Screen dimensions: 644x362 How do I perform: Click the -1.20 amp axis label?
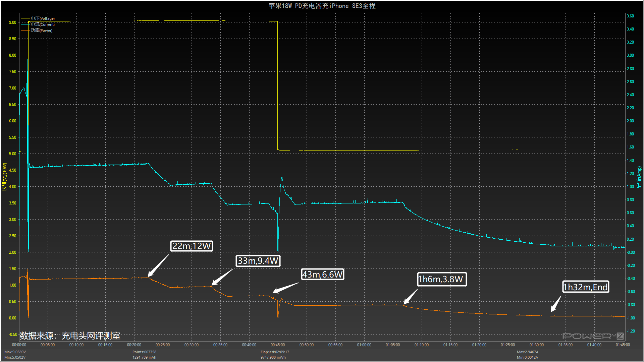(631, 331)
